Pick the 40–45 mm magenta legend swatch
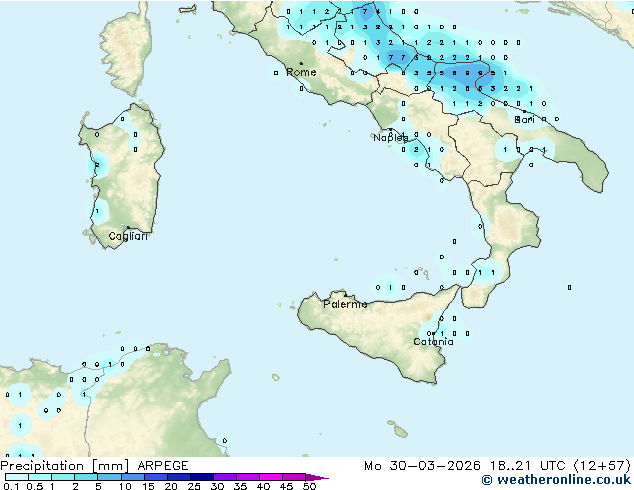 click(271, 477)
